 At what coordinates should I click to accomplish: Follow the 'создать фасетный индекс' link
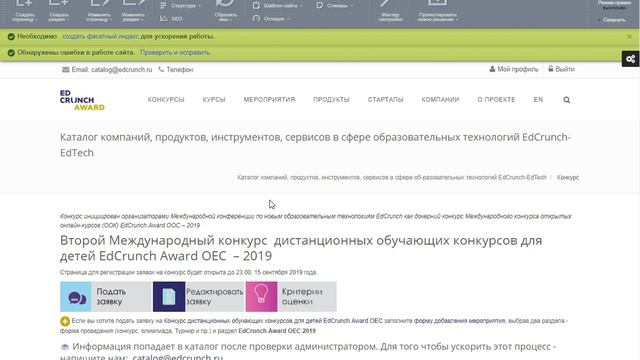point(100,36)
